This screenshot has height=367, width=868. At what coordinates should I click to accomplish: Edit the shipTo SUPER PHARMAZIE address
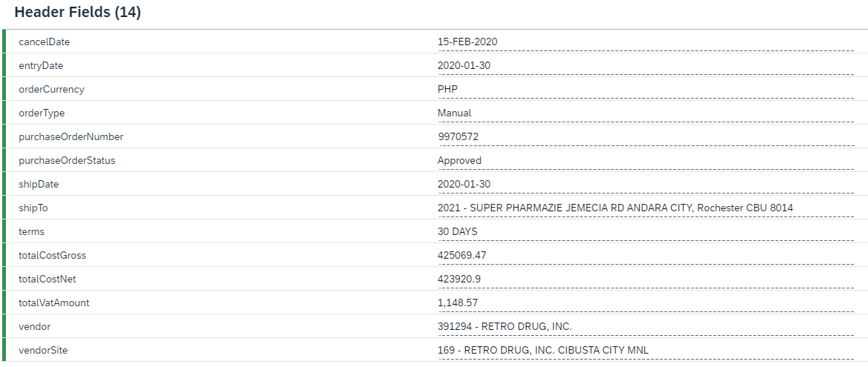[x=646, y=208]
